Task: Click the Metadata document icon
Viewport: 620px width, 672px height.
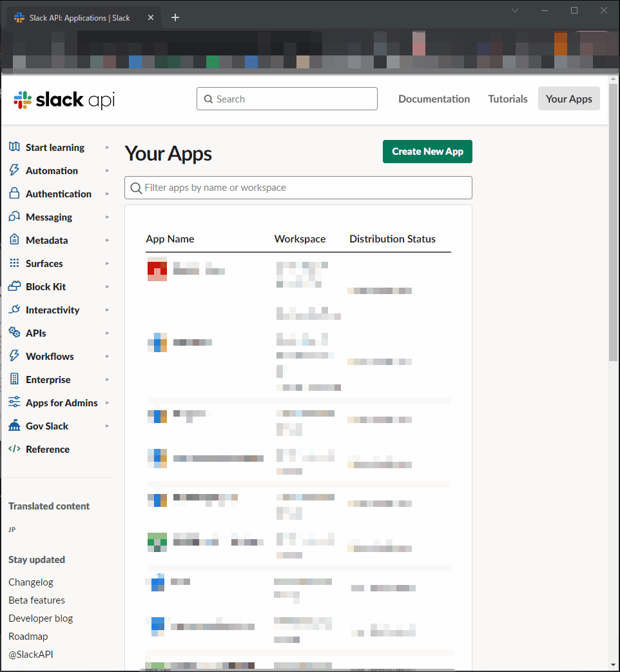Action: coord(14,239)
